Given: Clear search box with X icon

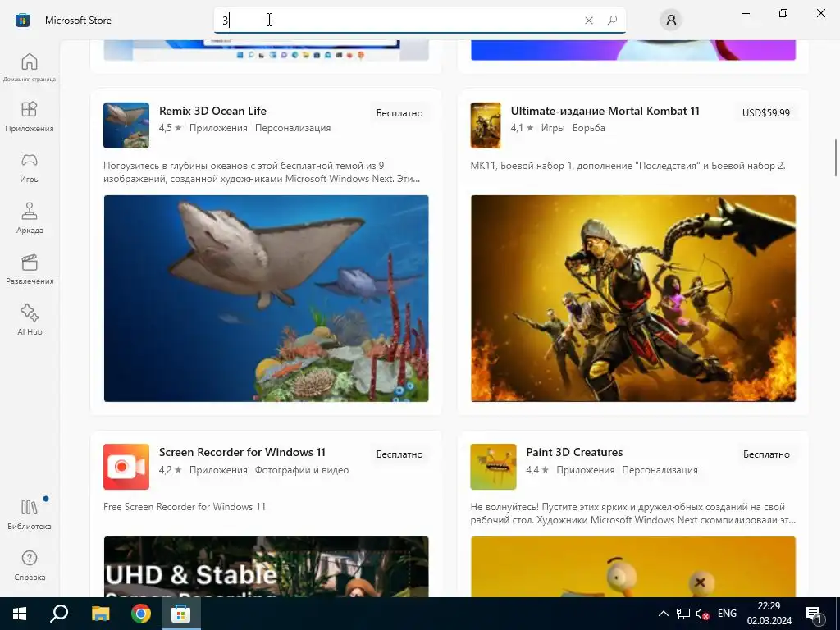Looking at the screenshot, I should (589, 21).
